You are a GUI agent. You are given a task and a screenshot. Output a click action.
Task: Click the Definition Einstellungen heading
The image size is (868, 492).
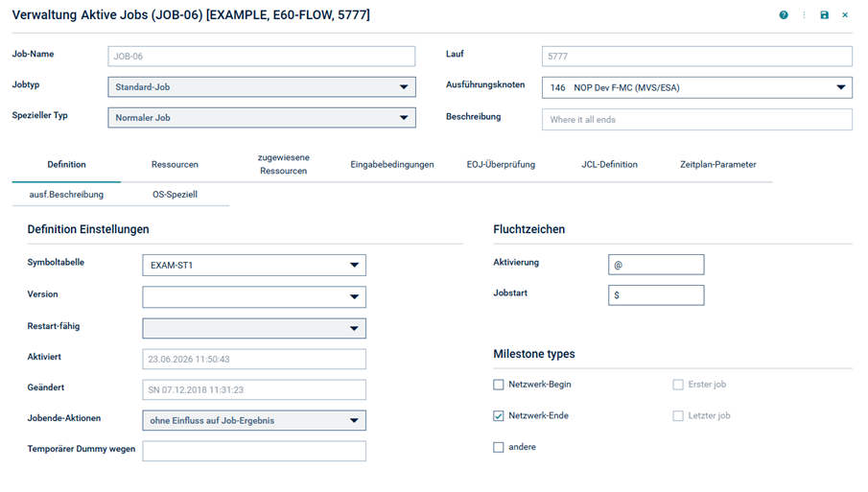tap(88, 229)
